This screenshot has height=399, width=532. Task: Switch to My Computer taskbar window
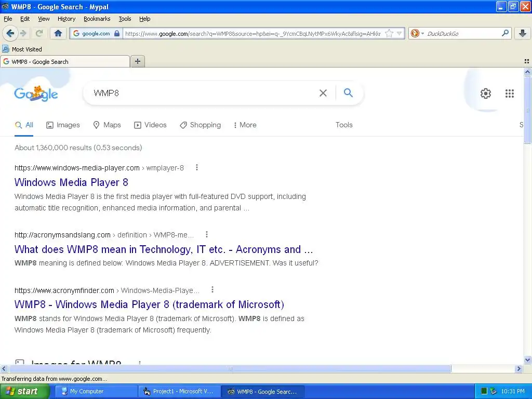[x=96, y=391]
